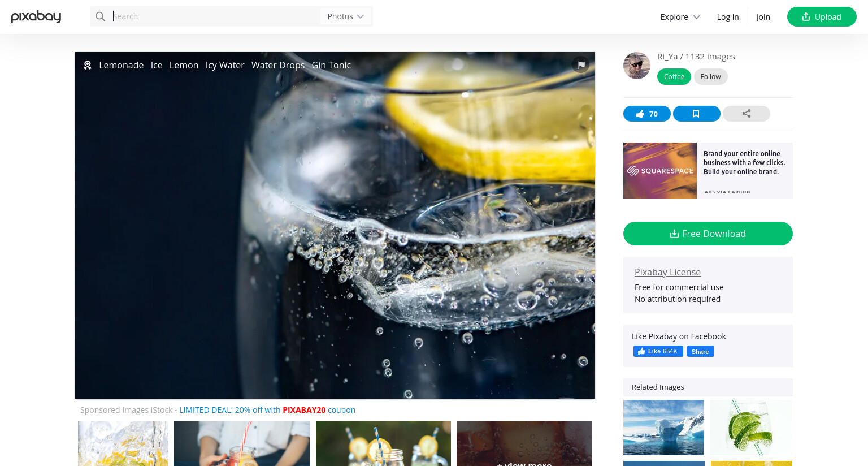Bookmark this image
Screen dimensions: 868x466
pos(696,114)
